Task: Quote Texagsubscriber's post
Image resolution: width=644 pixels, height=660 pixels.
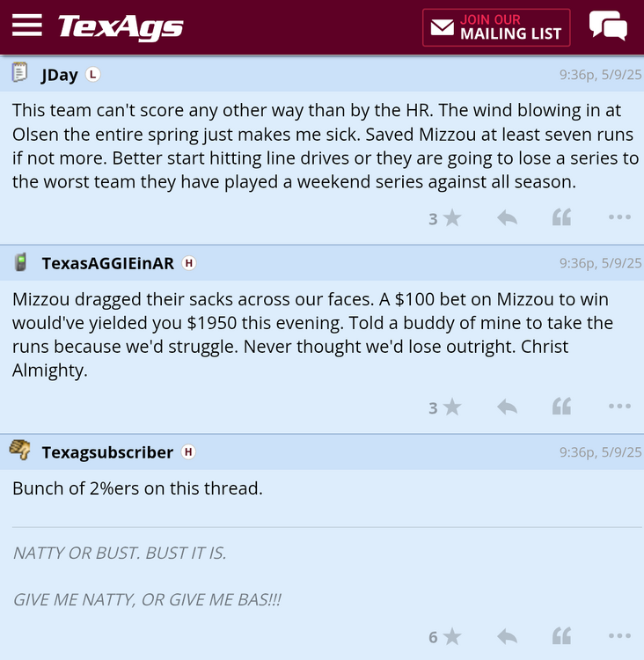Action: [x=561, y=636]
